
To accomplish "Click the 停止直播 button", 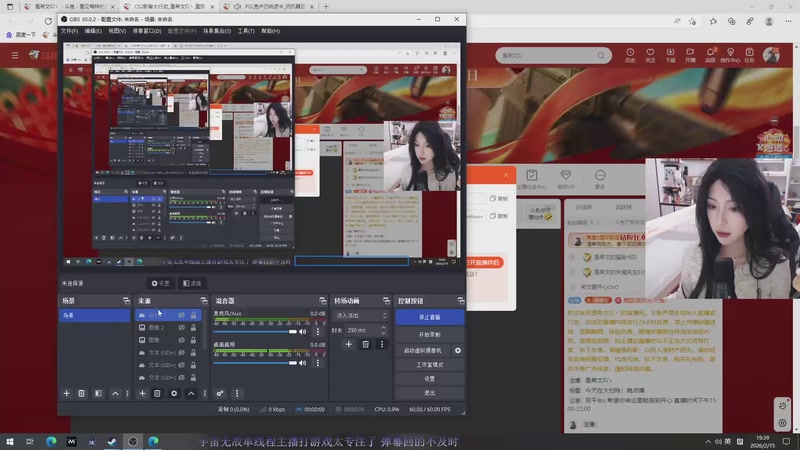I will click(x=429, y=317).
